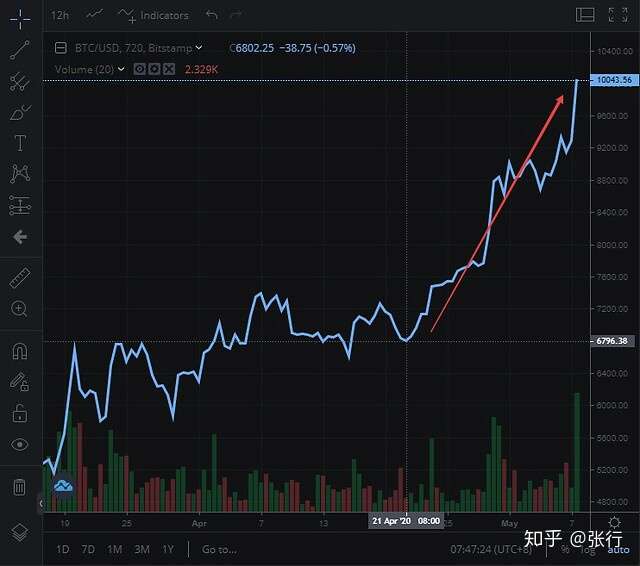Open the Go to... date dialog
Image resolution: width=640 pixels, height=566 pixels.
pyautogui.click(x=219, y=550)
